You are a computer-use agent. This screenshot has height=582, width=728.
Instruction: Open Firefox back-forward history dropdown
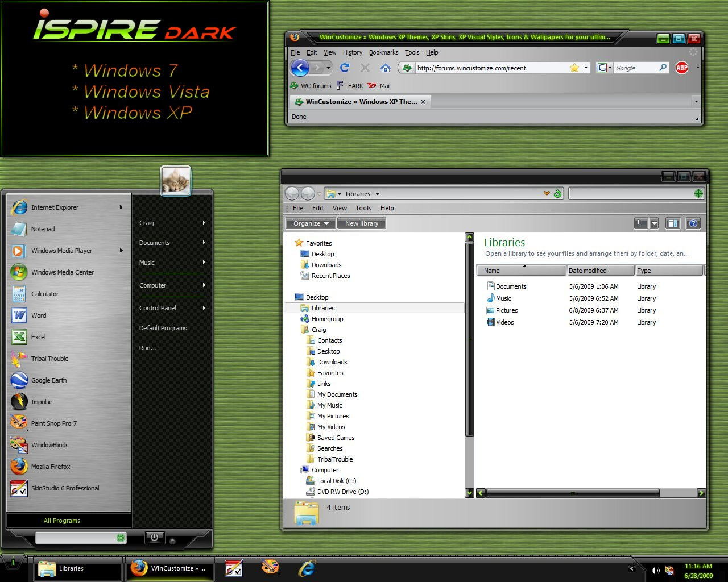click(328, 68)
